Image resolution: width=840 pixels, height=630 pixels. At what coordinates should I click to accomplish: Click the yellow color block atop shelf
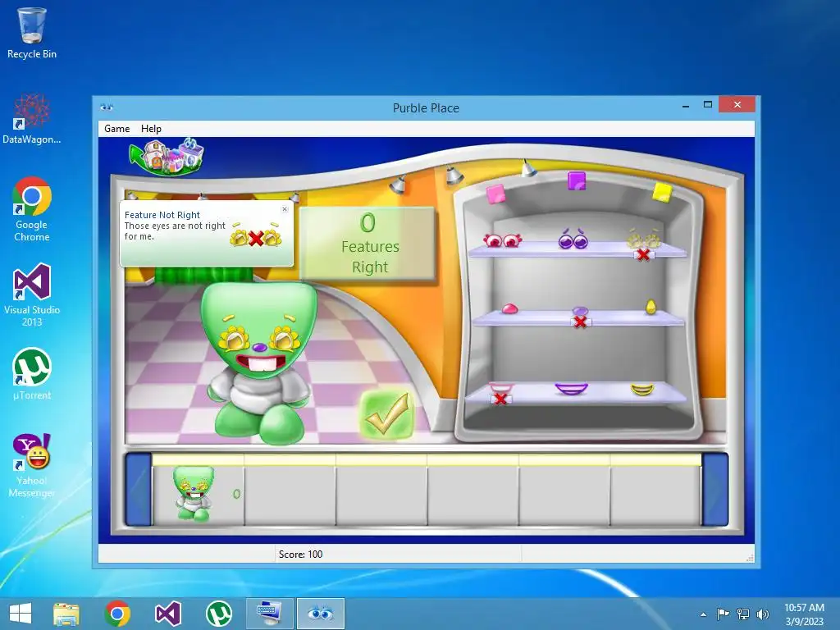point(662,192)
